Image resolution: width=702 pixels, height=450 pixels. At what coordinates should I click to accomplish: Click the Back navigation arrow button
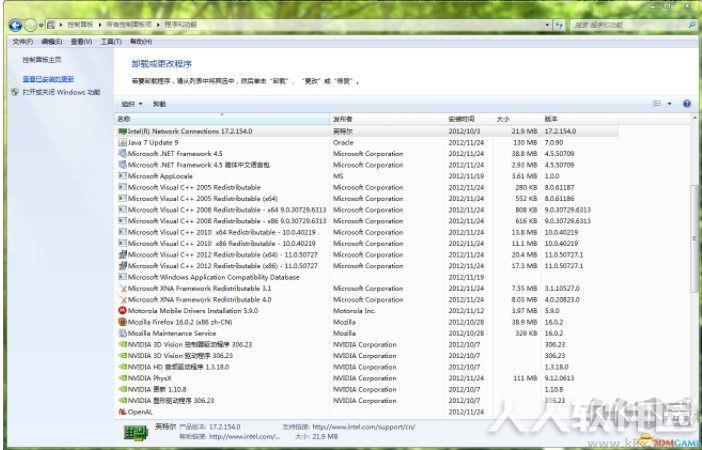click(15, 25)
